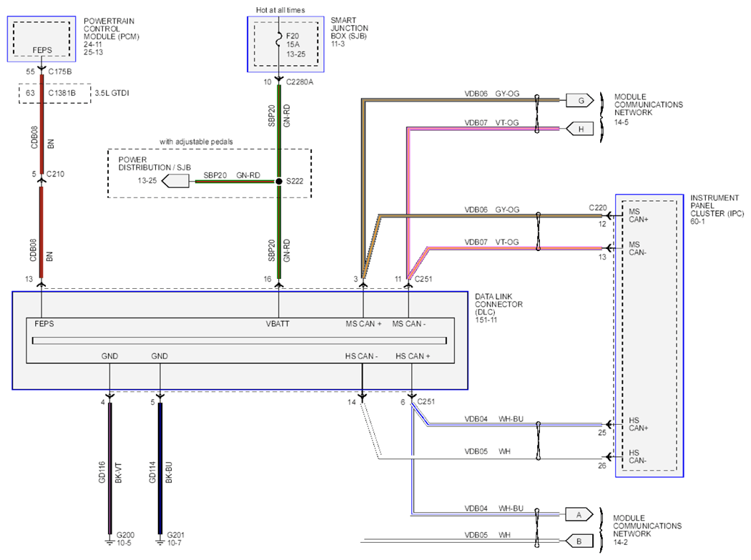Image resolution: width=751 pixels, height=560 pixels.
Task: Click the black-blue GD114 ground wire
Action: pyautogui.click(x=160, y=468)
